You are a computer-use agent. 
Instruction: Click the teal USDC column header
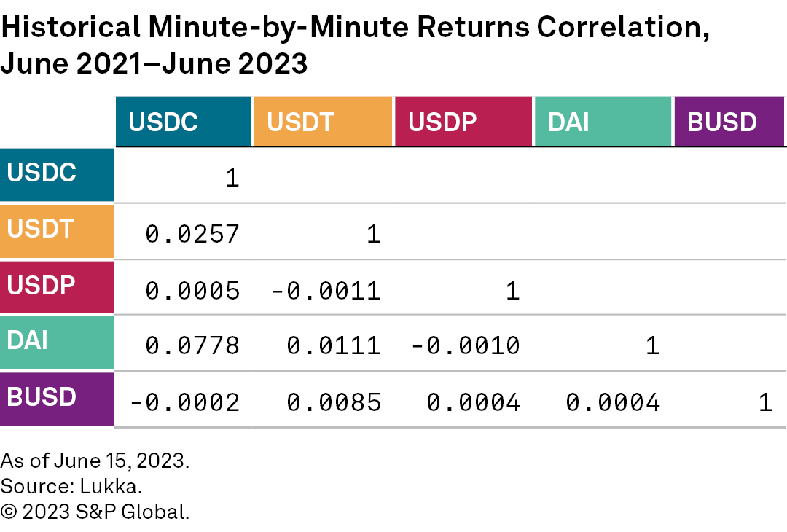(x=184, y=122)
